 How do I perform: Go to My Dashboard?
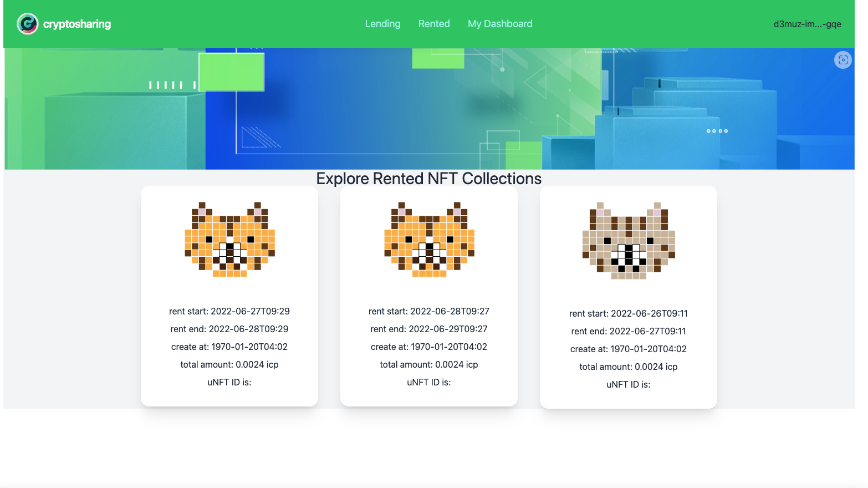(500, 24)
